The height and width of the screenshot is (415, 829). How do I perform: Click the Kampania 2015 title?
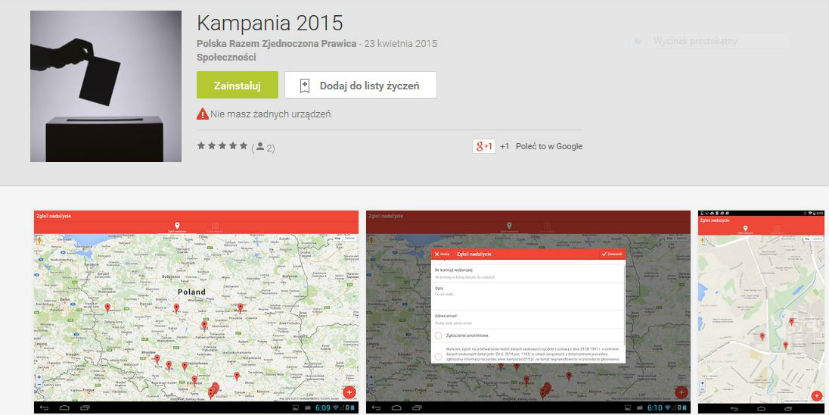tap(270, 23)
